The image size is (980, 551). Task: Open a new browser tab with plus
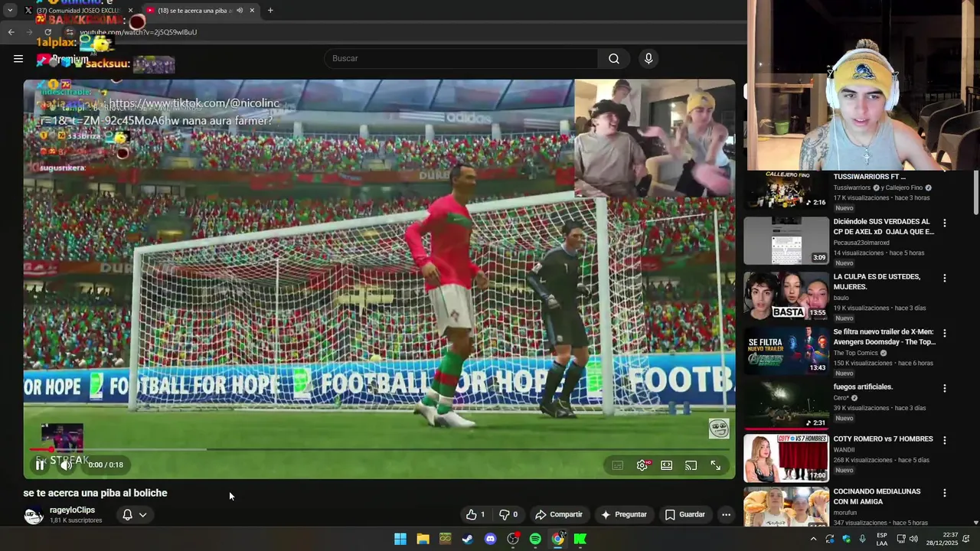pyautogui.click(x=270, y=11)
